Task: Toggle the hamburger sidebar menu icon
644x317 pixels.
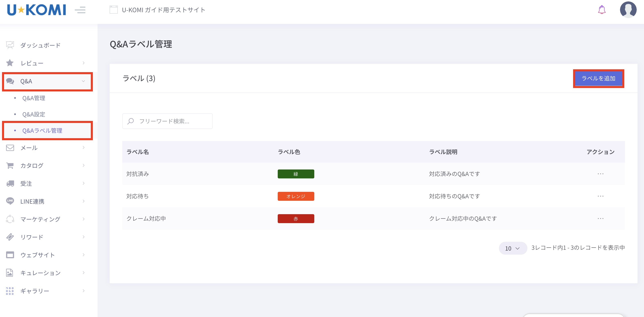Action: [x=80, y=10]
